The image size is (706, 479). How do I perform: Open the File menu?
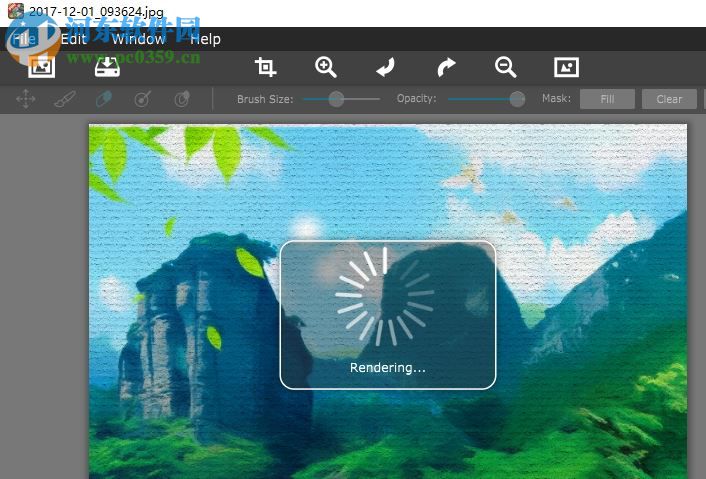point(23,39)
